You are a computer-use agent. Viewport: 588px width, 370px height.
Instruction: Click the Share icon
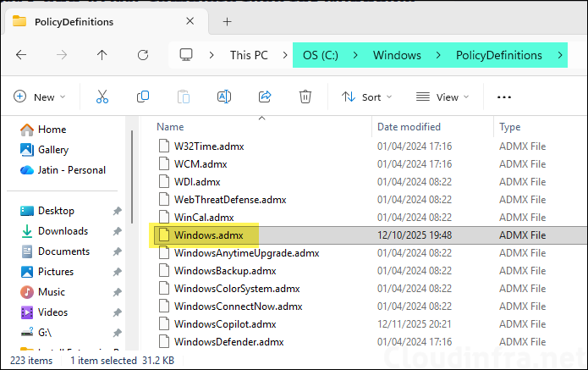tap(265, 97)
